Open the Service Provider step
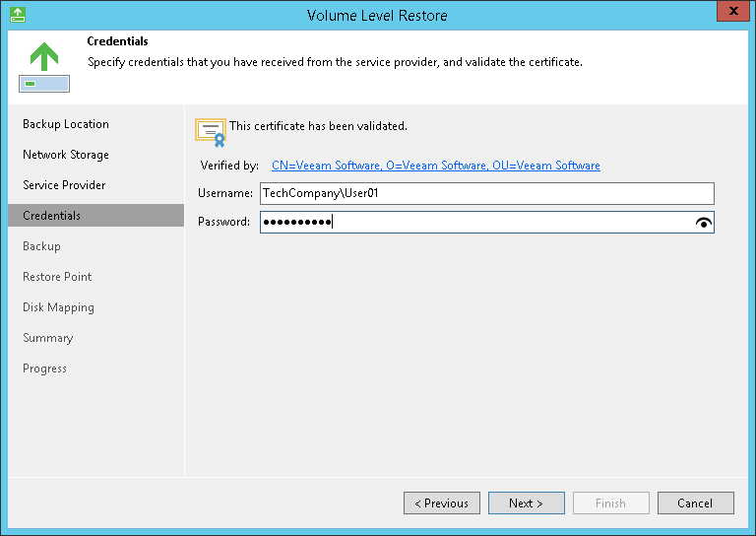This screenshot has height=536, width=756. pos(64,185)
